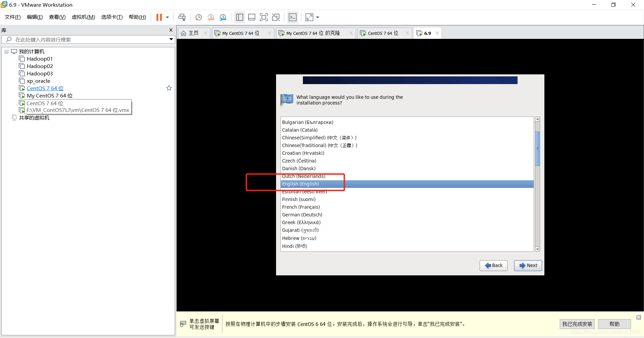Open the console view icon
This screenshot has width=644, height=338.
click(292, 17)
